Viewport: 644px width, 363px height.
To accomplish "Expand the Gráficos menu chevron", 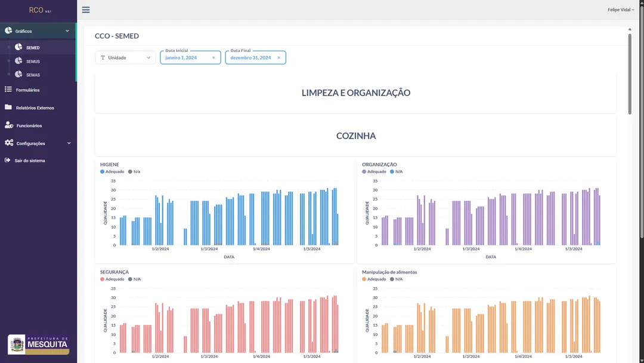I will tap(67, 30).
